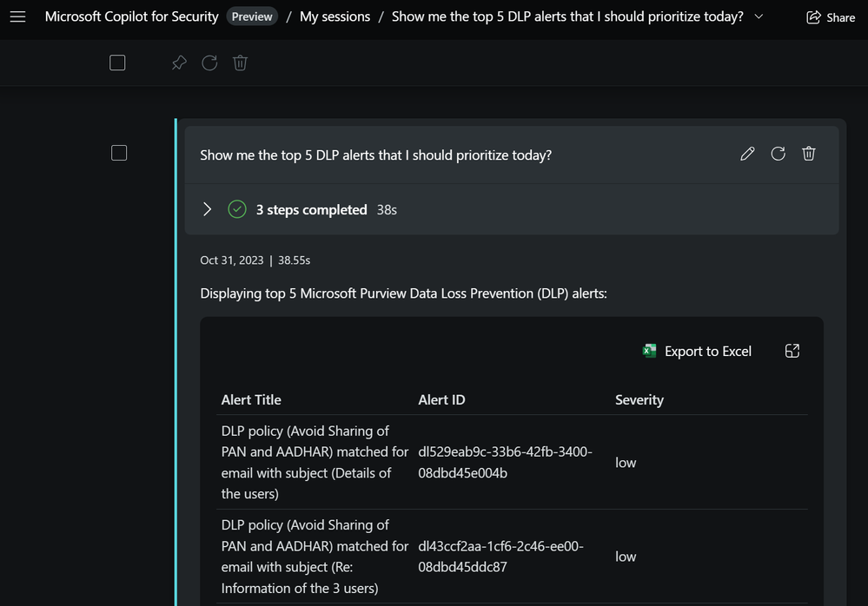Rerun the DLP alerts prompt
The height and width of the screenshot is (606, 868).
778,154
